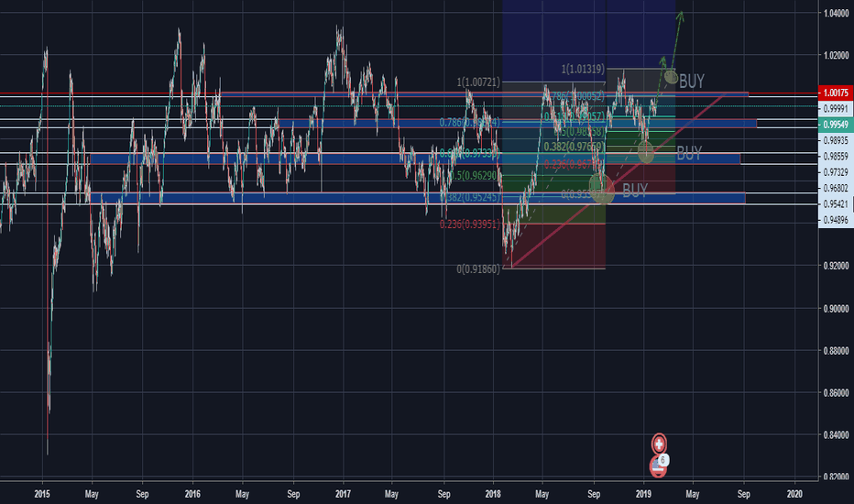Image resolution: width=854 pixels, height=504 pixels.
Task: Select the 0.382(0.97659) Fibonacci level label
Action: [x=574, y=147]
